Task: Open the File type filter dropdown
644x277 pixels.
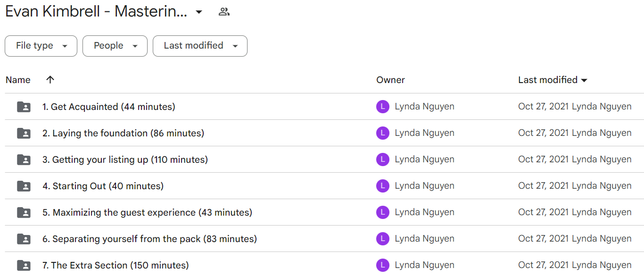Action: click(41, 46)
